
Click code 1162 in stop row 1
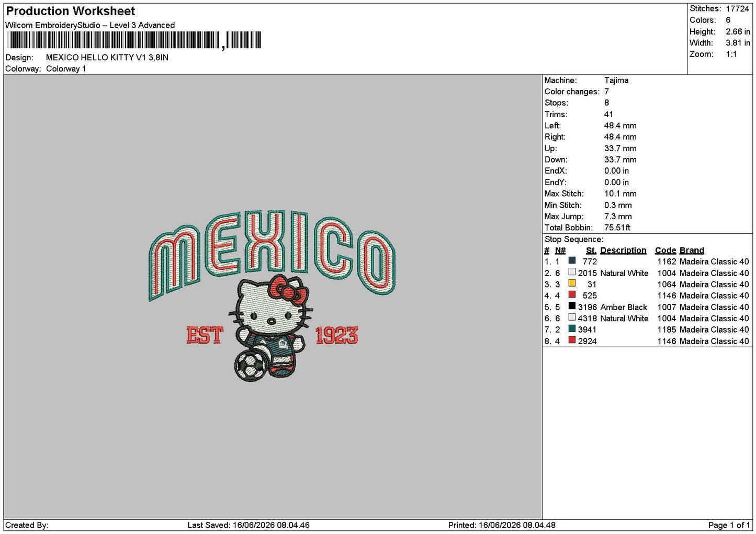click(667, 262)
